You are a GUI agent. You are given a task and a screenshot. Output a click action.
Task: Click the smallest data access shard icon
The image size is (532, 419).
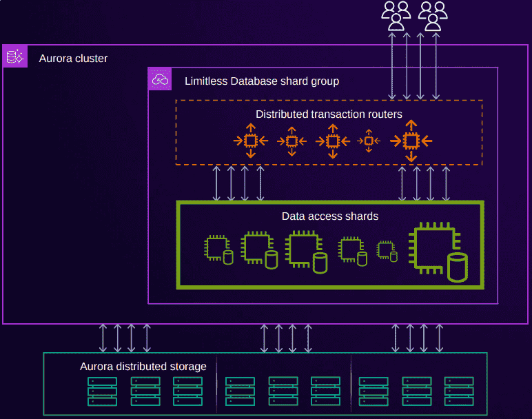click(387, 251)
